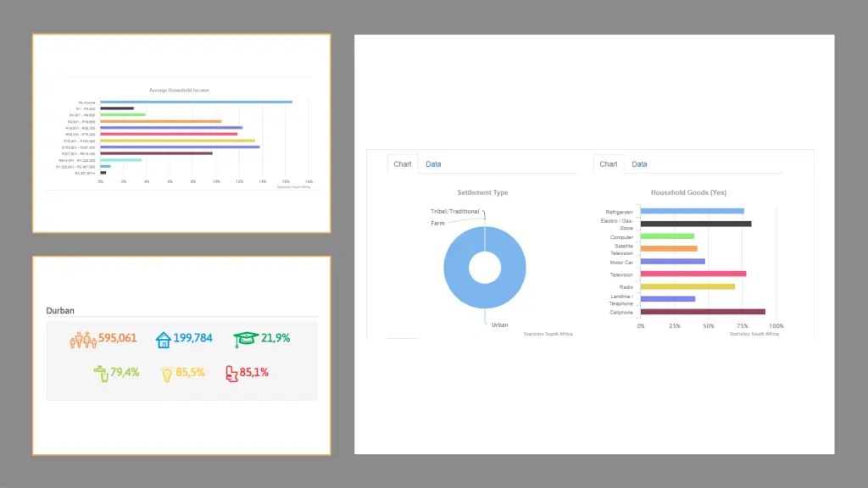Click the blue house households icon
The image size is (868, 488).
click(x=164, y=339)
